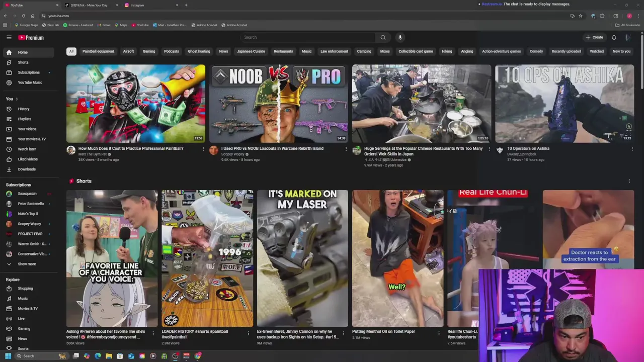Open Playlists in the sidebar
This screenshot has width=644, height=362.
(29, 119)
